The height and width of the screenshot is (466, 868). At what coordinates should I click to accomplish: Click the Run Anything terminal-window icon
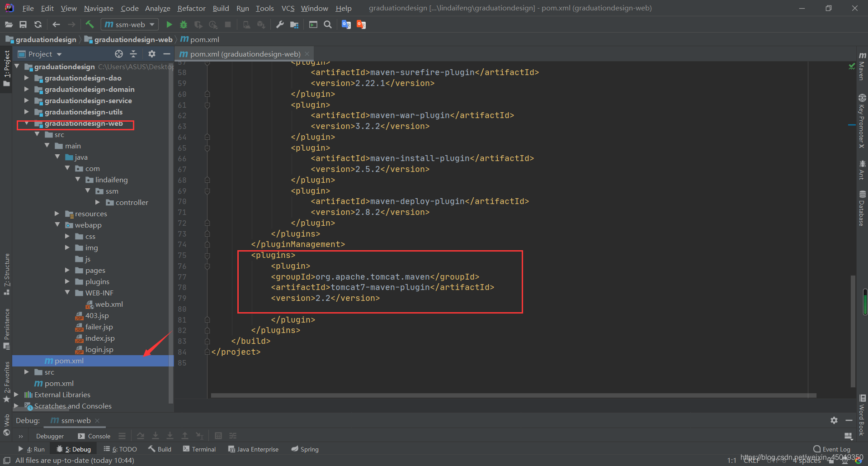[x=313, y=24]
